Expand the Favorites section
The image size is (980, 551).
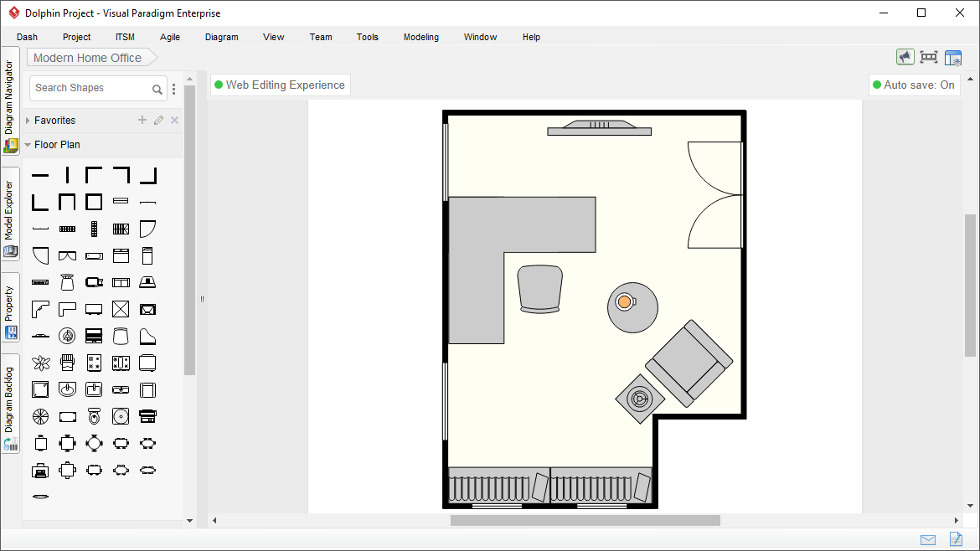point(28,120)
